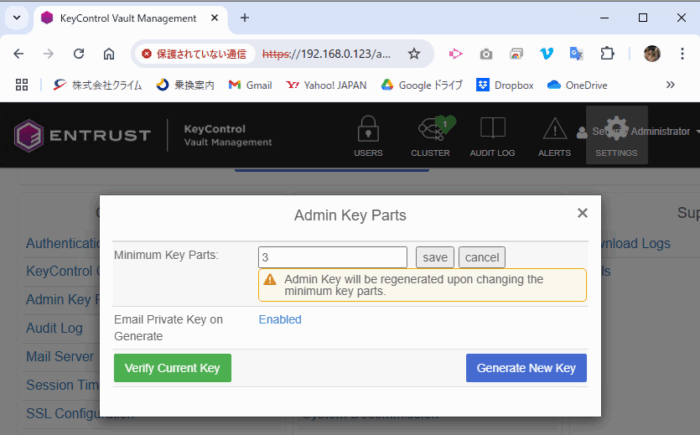Open the tab search dropdown arrow

pos(17,18)
